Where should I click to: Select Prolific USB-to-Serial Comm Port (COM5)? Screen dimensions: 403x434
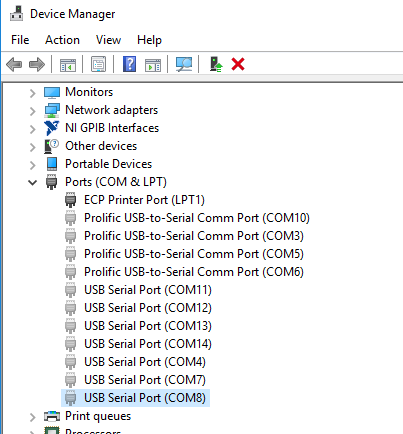[x=194, y=254]
